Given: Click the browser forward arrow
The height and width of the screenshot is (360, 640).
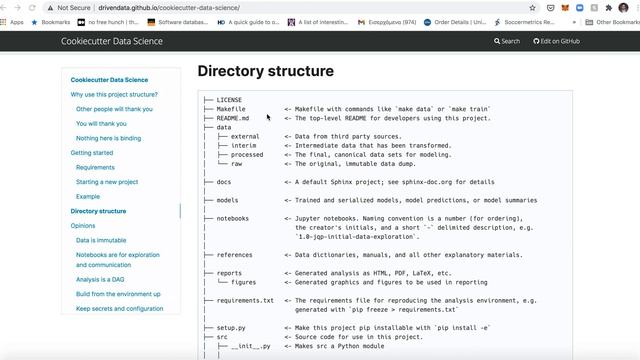Looking at the screenshot, I should pyautogui.click(x=17, y=8).
